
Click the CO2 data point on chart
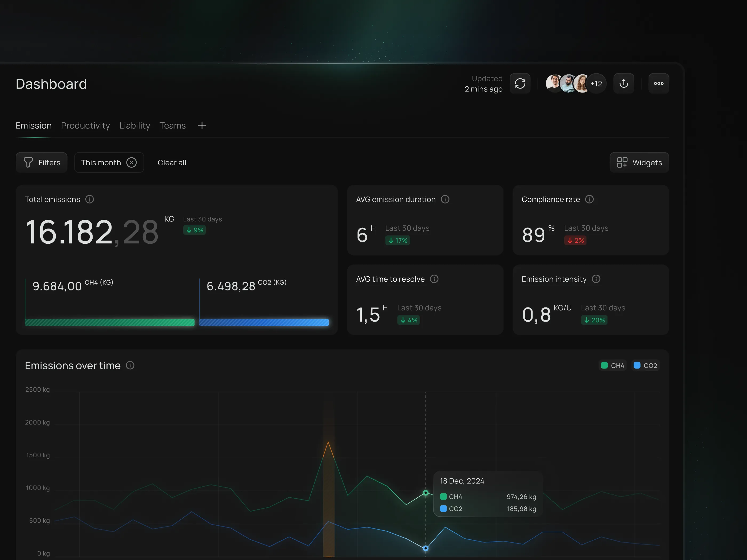point(426,548)
